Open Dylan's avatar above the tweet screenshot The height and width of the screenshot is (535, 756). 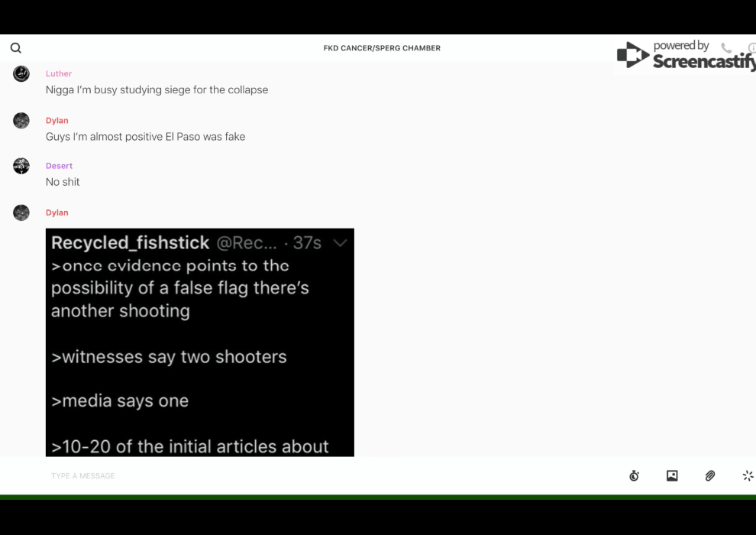pyautogui.click(x=21, y=213)
